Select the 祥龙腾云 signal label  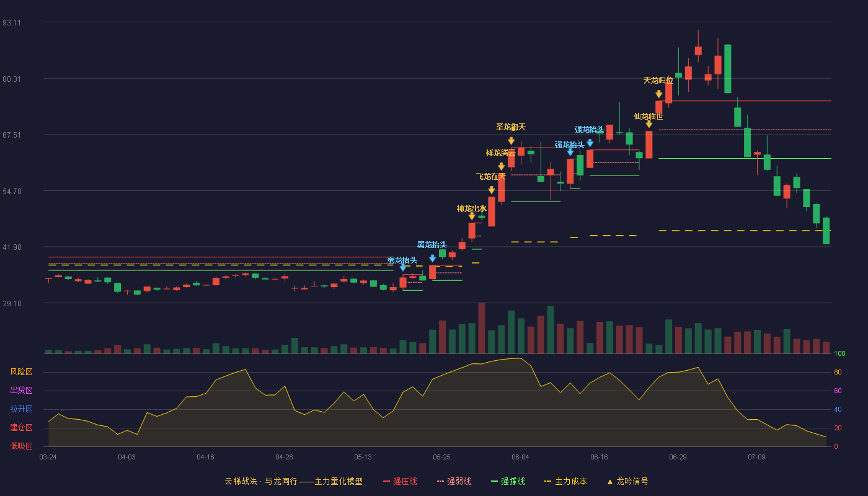[501, 153]
